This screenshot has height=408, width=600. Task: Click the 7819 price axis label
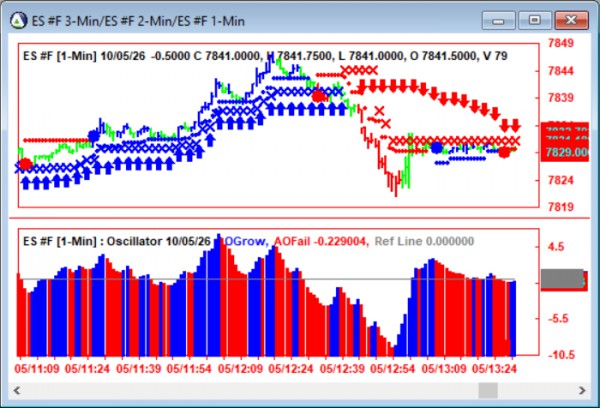[561, 207]
